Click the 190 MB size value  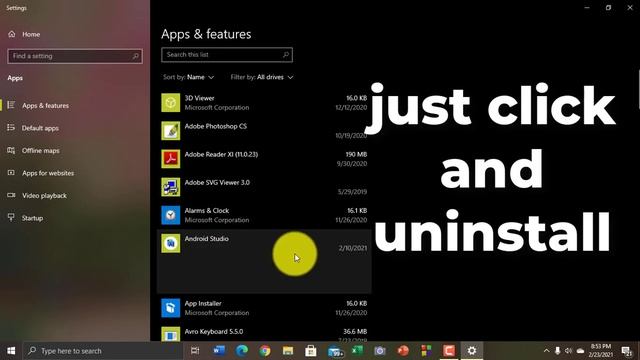[356, 154]
